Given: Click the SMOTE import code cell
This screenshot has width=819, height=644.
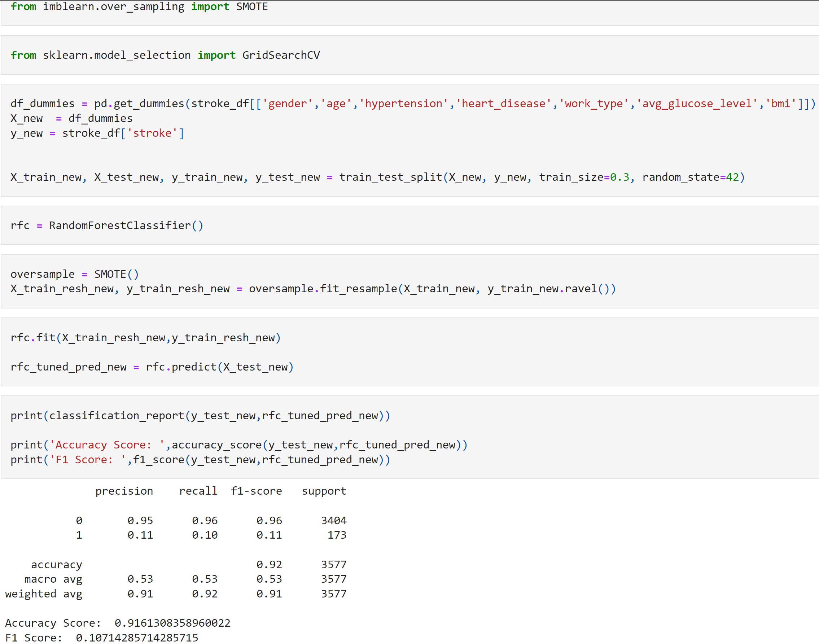Looking at the screenshot, I should [139, 7].
